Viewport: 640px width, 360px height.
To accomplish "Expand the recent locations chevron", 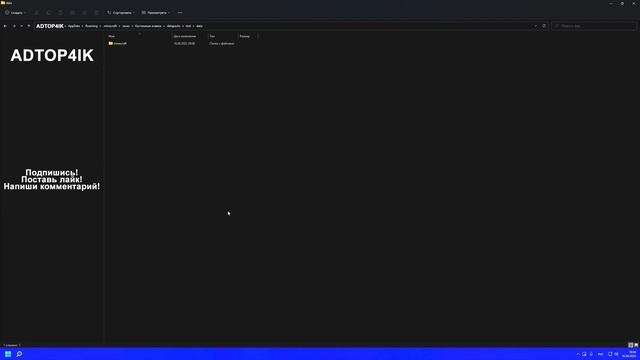I will click(x=21, y=26).
